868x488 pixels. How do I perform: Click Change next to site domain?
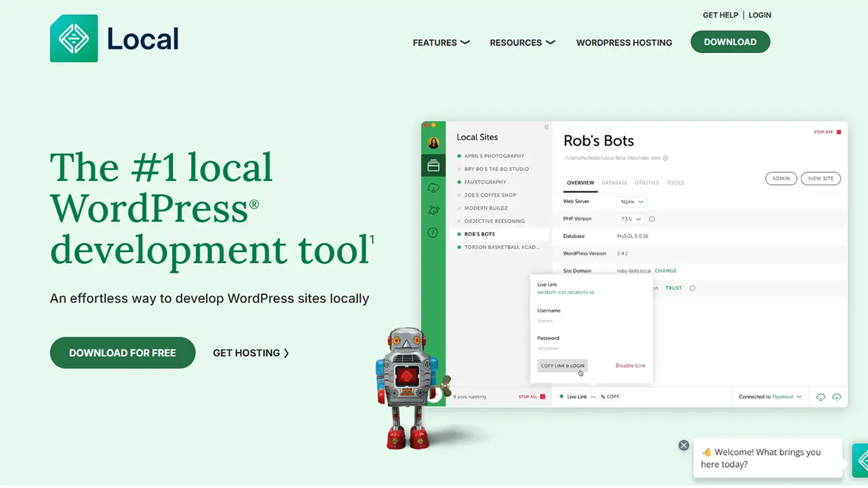point(665,270)
